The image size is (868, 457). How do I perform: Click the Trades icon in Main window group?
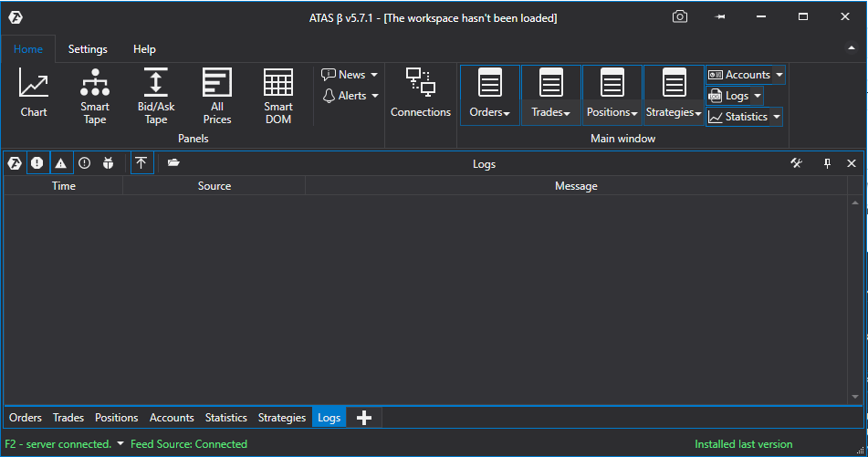pyautogui.click(x=551, y=82)
